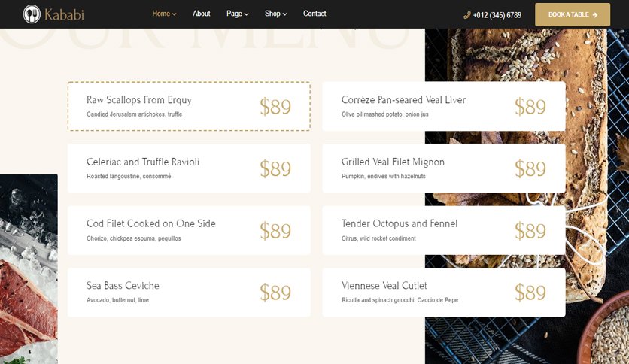Open the Shop dropdown menu
The height and width of the screenshot is (364, 629).
click(275, 14)
